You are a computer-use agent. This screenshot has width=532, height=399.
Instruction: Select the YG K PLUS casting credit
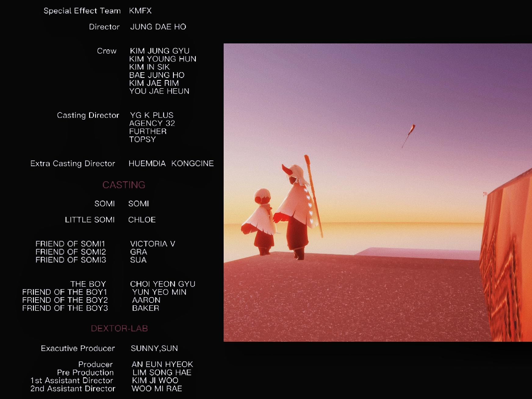pos(152,115)
